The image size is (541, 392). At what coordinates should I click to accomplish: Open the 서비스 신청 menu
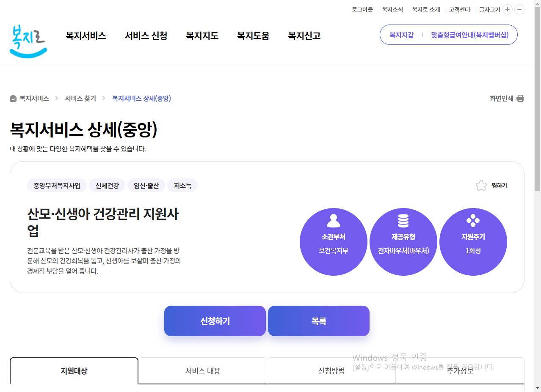point(146,36)
